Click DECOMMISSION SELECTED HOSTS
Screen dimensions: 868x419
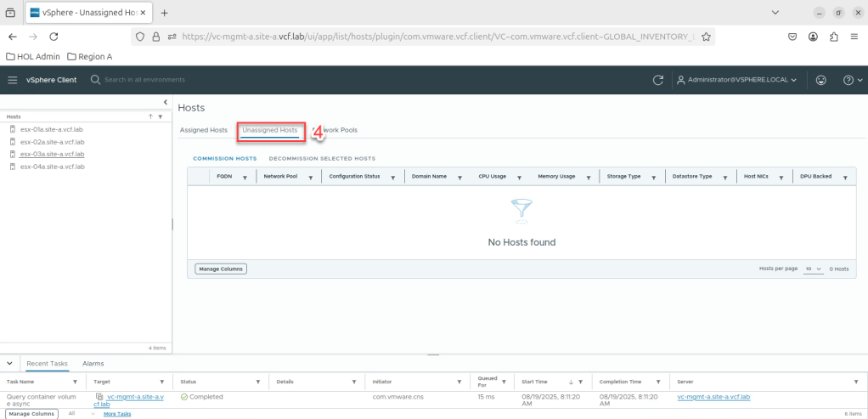[322, 159]
